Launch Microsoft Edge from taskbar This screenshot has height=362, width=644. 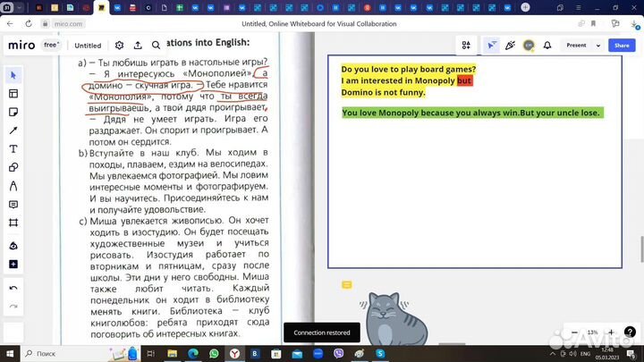pyautogui.click(x=193, y=353)
